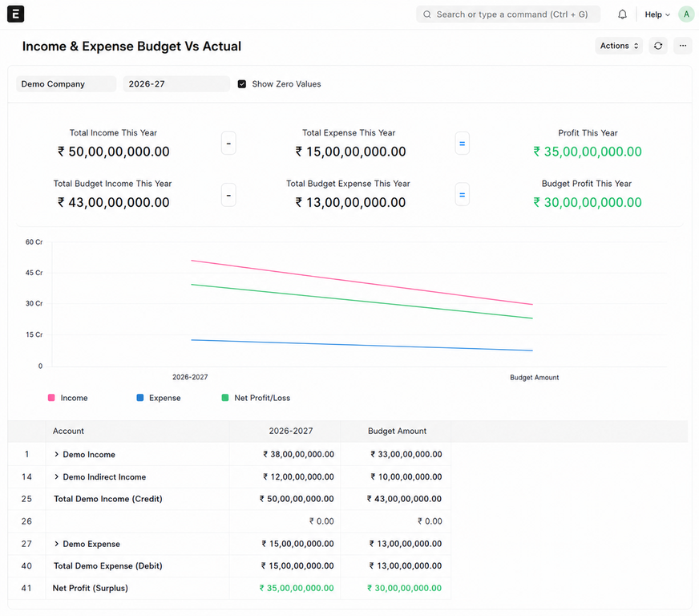Toggle the Income legend series
699x616 pixels.
(68, 398)
